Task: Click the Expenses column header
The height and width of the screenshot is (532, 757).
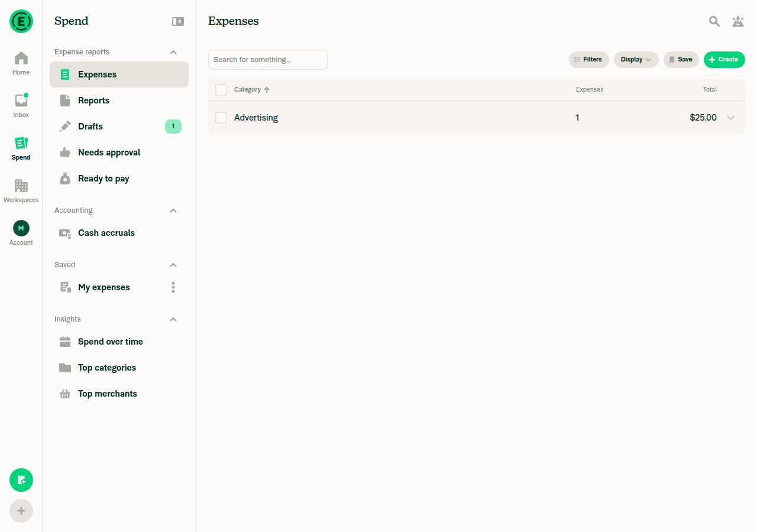Action: [590, 90]
